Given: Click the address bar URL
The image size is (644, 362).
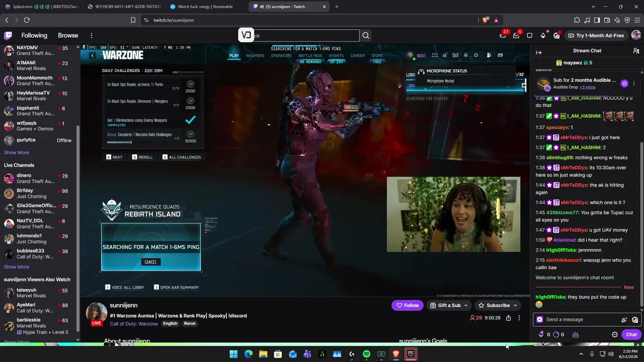Looking at the screenshot, I should (x=174, y=20).
